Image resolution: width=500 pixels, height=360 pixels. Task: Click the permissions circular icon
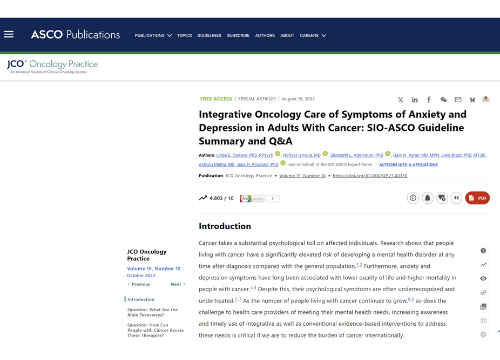413,198
